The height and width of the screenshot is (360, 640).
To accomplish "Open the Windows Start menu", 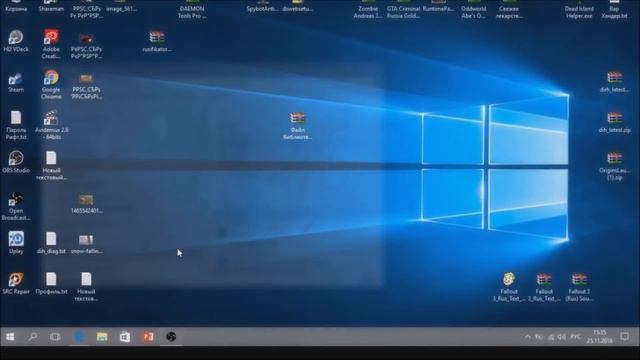I will coord(10,336).
